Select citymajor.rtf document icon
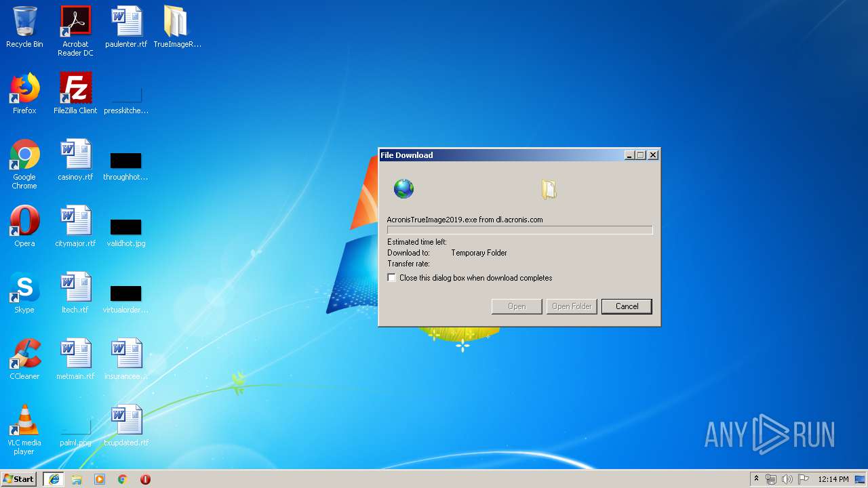 point(75,226)
